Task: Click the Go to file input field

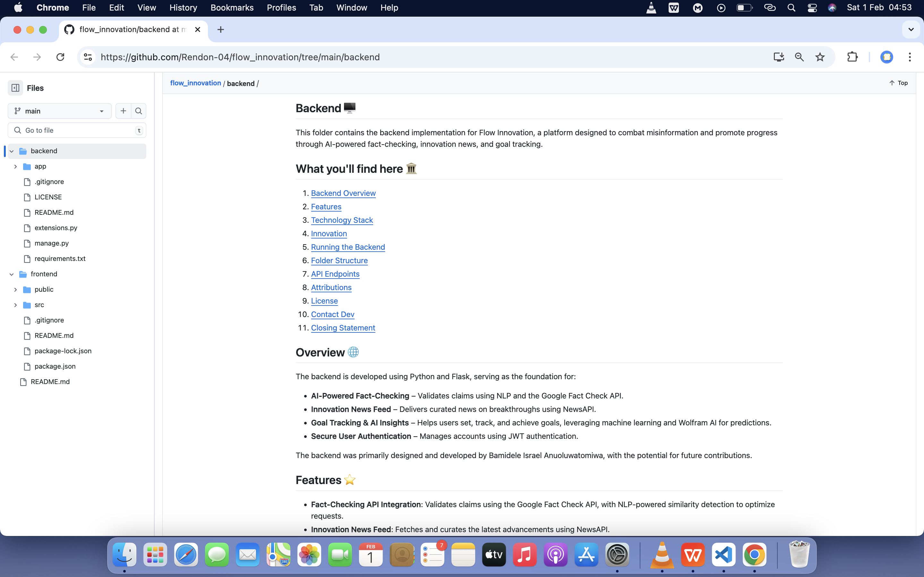Action: coord(76,130)
